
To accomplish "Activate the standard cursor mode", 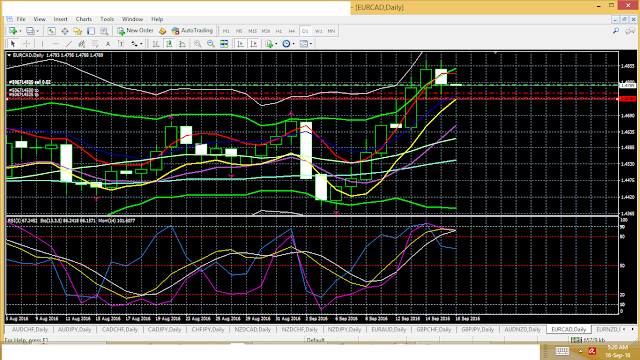I will (x=13, y=44).
